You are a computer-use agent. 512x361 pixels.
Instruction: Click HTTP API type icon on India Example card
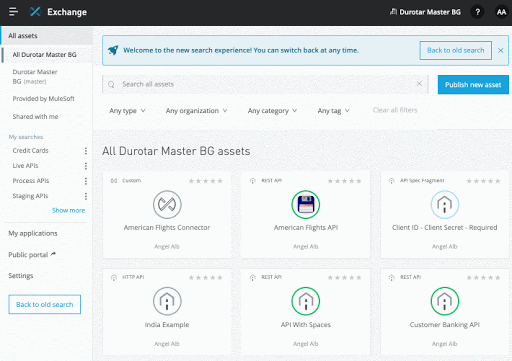114,277
